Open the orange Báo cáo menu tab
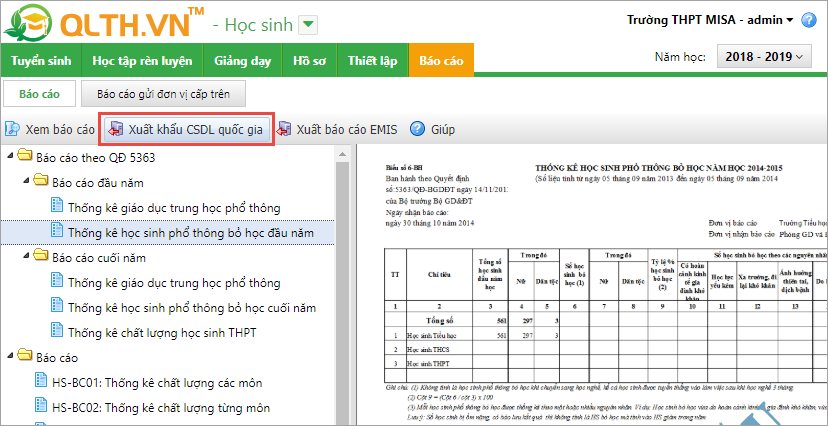Viewport: 828px width, 426px height. (441, 61)
